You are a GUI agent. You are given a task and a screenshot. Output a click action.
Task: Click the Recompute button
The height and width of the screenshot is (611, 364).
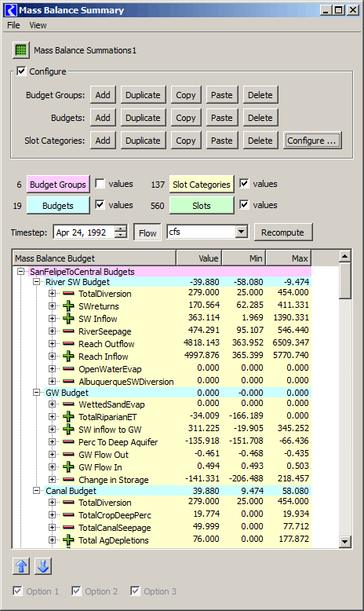pyautogui.click(x=283, y=232)
